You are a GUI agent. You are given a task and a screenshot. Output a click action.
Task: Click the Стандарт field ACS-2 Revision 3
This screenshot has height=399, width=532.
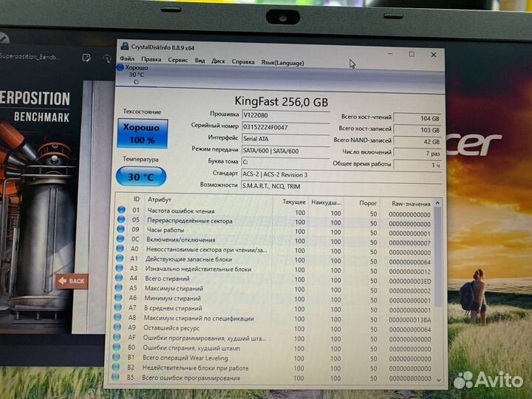click(x=341, y=175)
